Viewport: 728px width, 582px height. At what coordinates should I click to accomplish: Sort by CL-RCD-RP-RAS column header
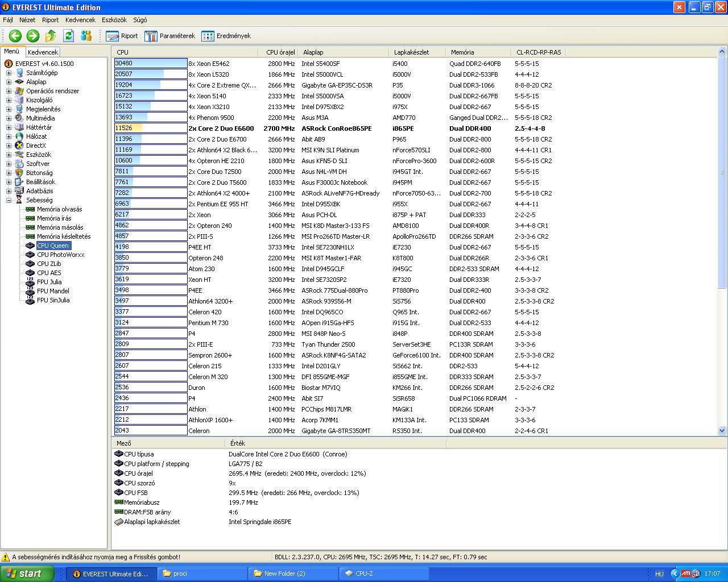pyautogui.click(x=539, y=52)
